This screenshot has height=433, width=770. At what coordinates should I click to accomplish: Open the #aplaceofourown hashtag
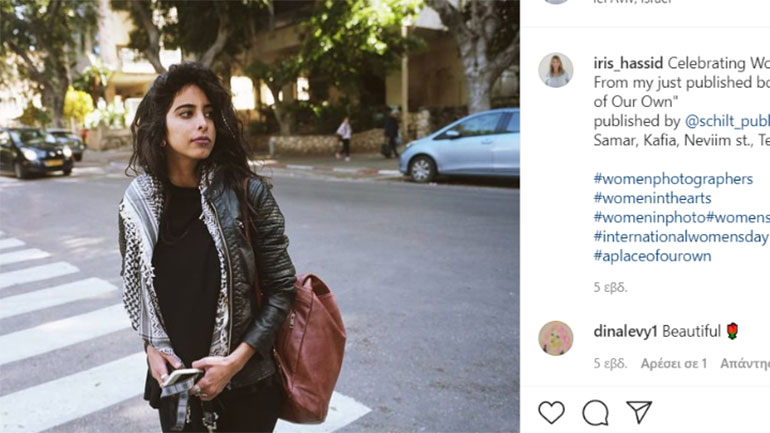click(x=652, y=256)
